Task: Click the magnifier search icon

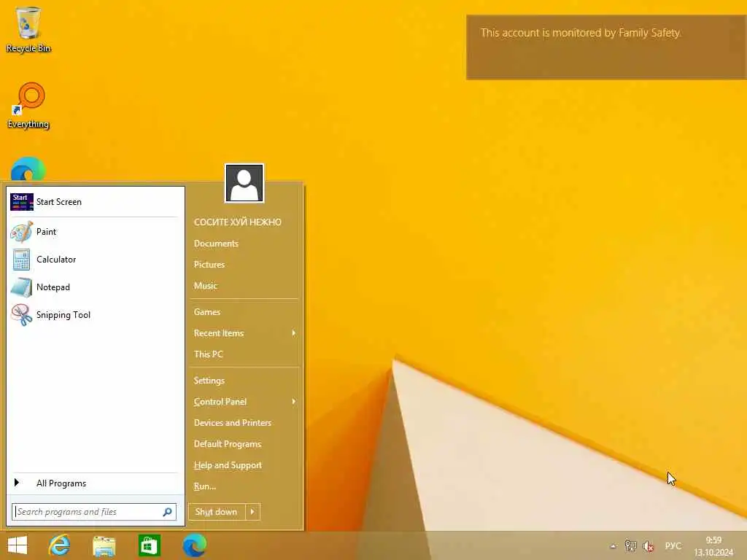Action: tap(167, 512)
